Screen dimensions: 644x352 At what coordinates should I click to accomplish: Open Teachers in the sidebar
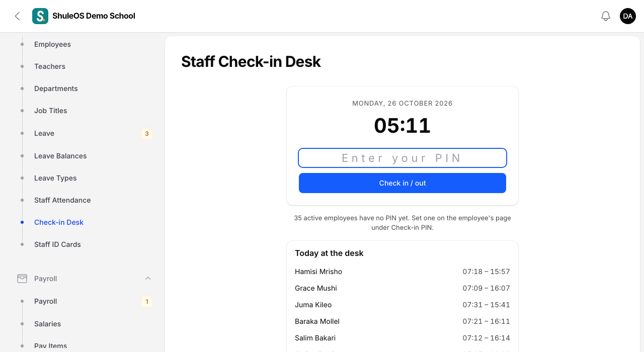click(50, 66)
